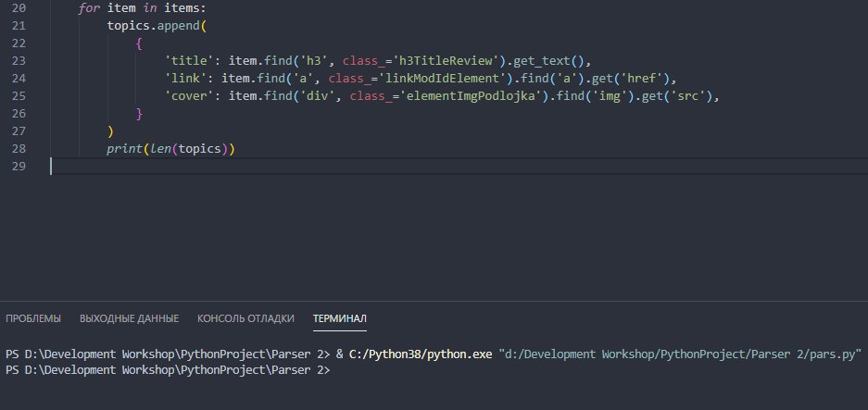The height and width of the screenshot is (410, 868).
Task: Click line number 20 in gutter
Action: pyautogui.click(x=19, y=8)
